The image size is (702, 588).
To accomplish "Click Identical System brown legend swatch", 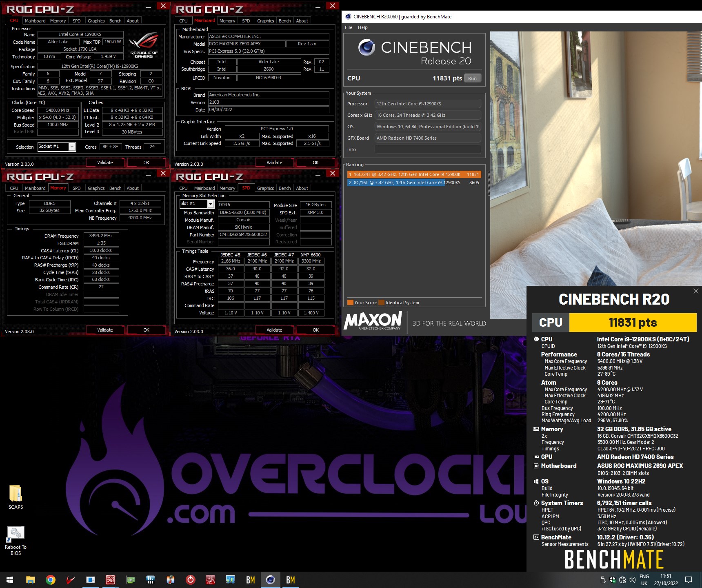I will tap(381, 303).
